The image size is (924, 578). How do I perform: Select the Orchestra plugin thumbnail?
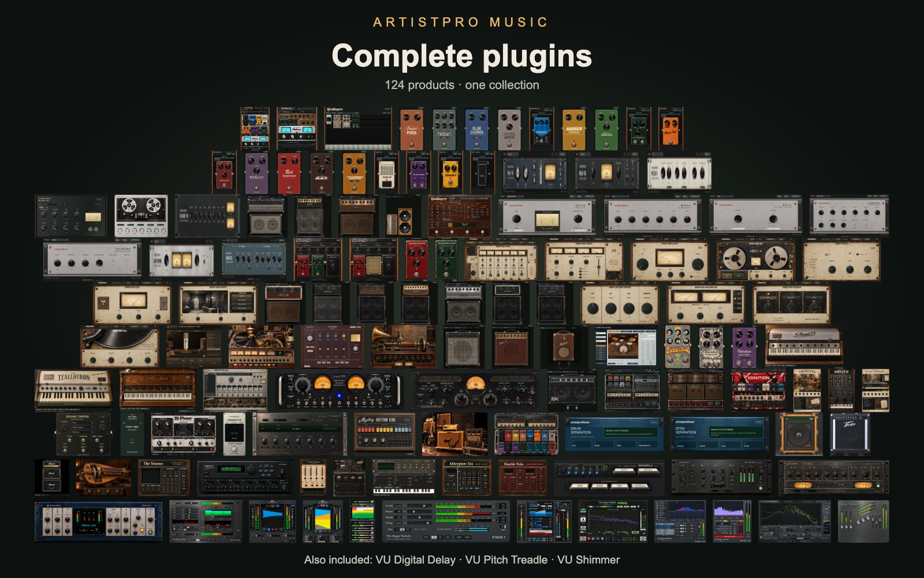(x=807, y=390)
